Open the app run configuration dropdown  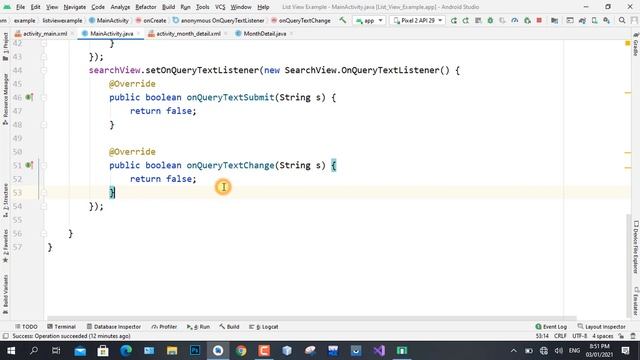pyautogui.click(x=369, y=20)
